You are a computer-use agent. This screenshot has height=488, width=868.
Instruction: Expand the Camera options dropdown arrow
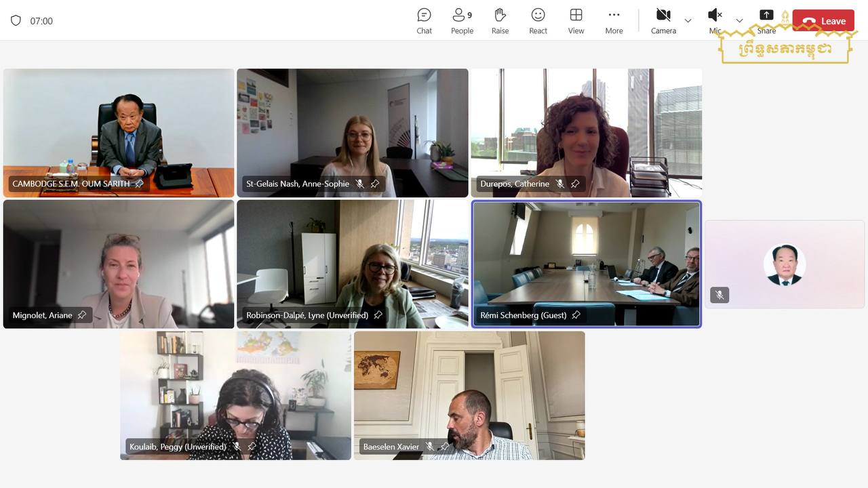(688, 21)
